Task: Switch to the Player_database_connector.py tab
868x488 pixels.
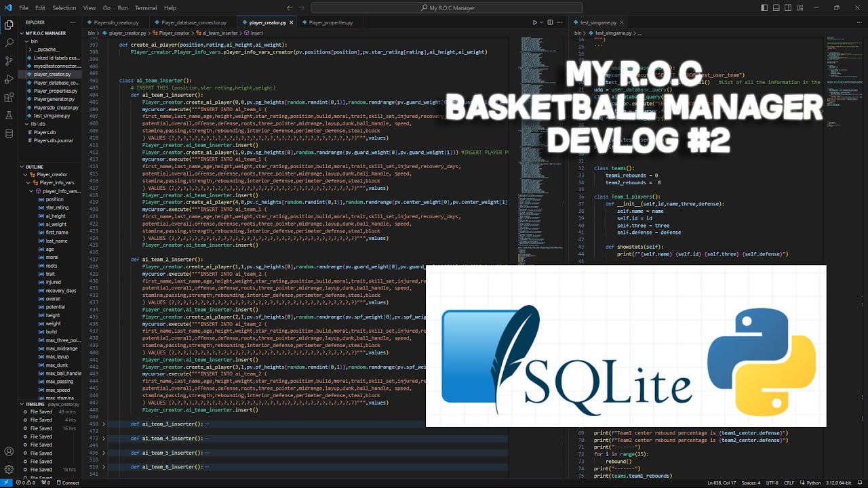Action: point(195,22)
